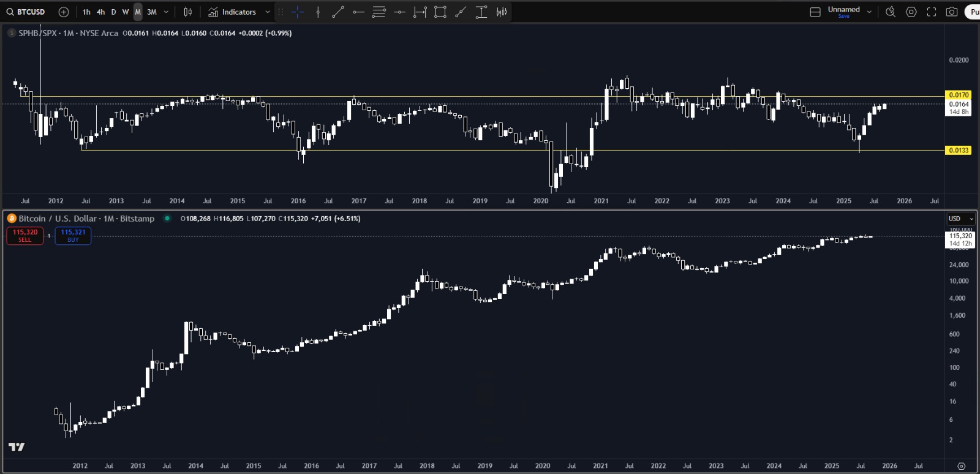
Task: Open symbol search for BTCUSD
Action: [26, 12]
